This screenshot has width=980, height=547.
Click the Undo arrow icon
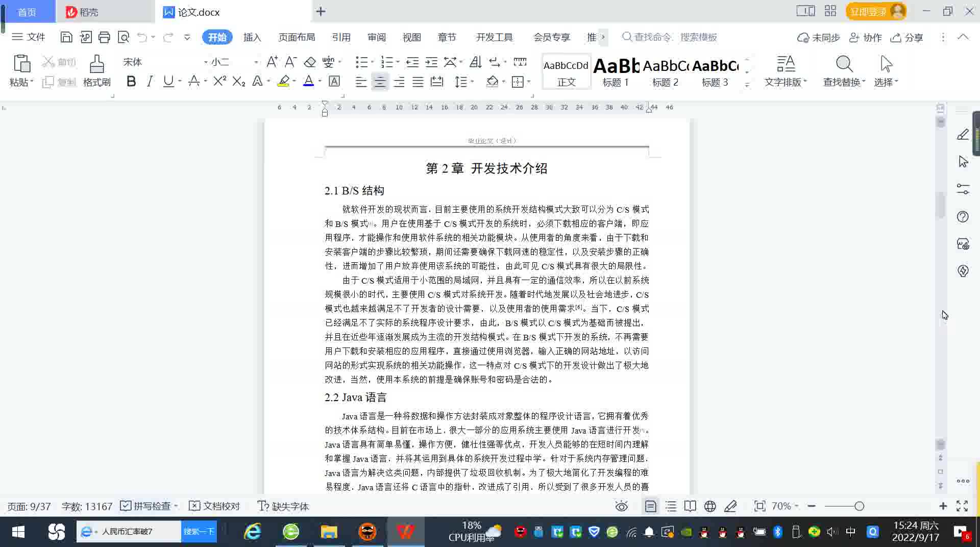point(142,37)
